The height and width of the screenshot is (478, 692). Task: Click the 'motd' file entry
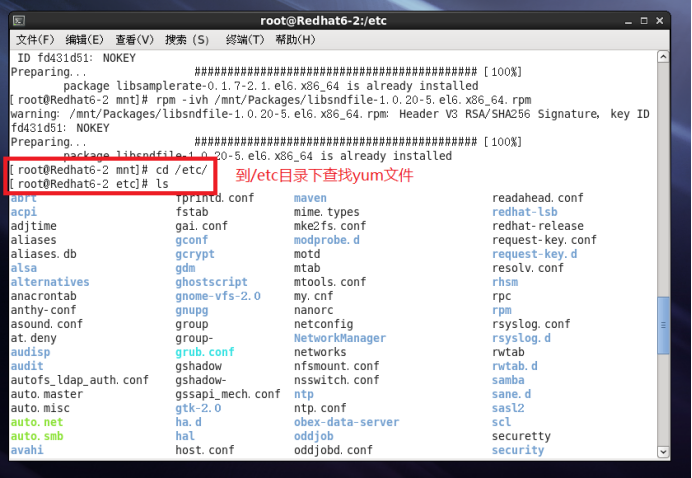click(307, 254)
